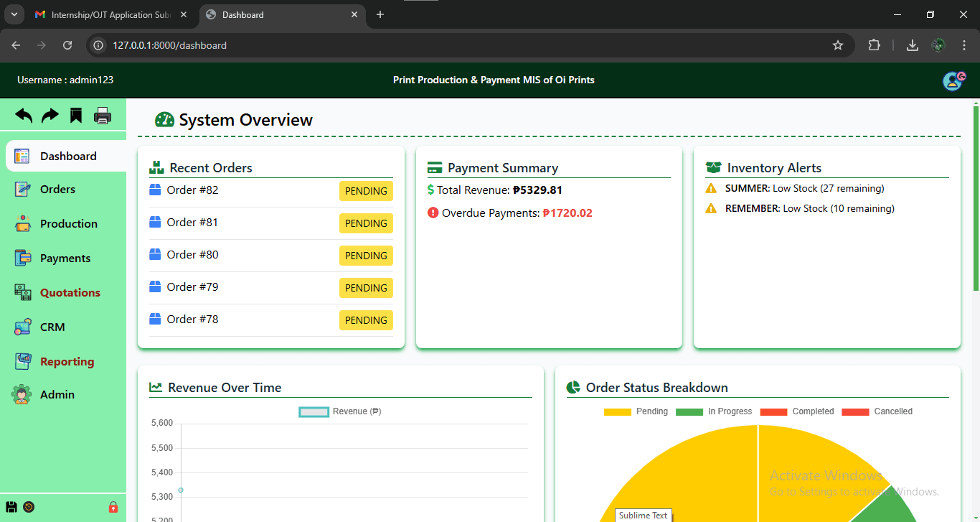980x522 pixels.
Task: Click the REMEMBER low stock alert
Action: tap(800, 209)
